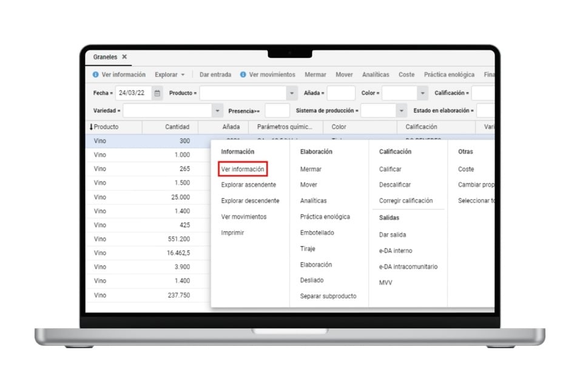Click the info icon beside Ver información
This screenshot has width=580, height=392.
click(x=96, y=73)
